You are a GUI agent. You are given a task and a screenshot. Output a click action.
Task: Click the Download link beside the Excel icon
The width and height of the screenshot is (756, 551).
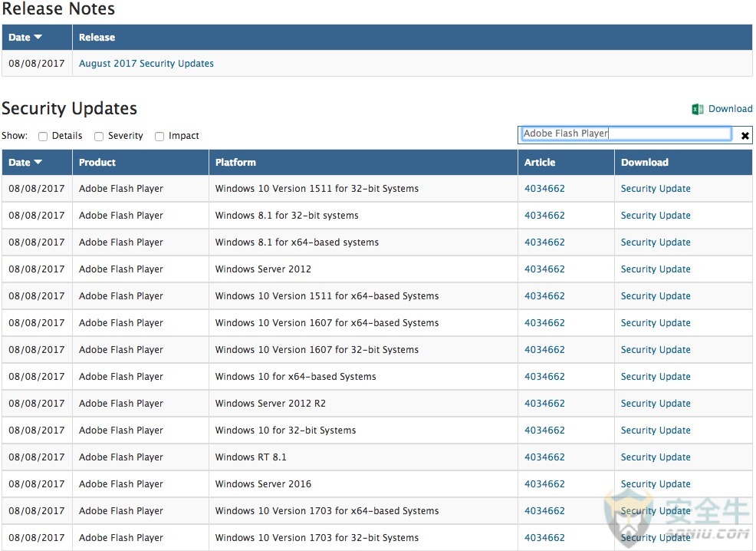730,108
